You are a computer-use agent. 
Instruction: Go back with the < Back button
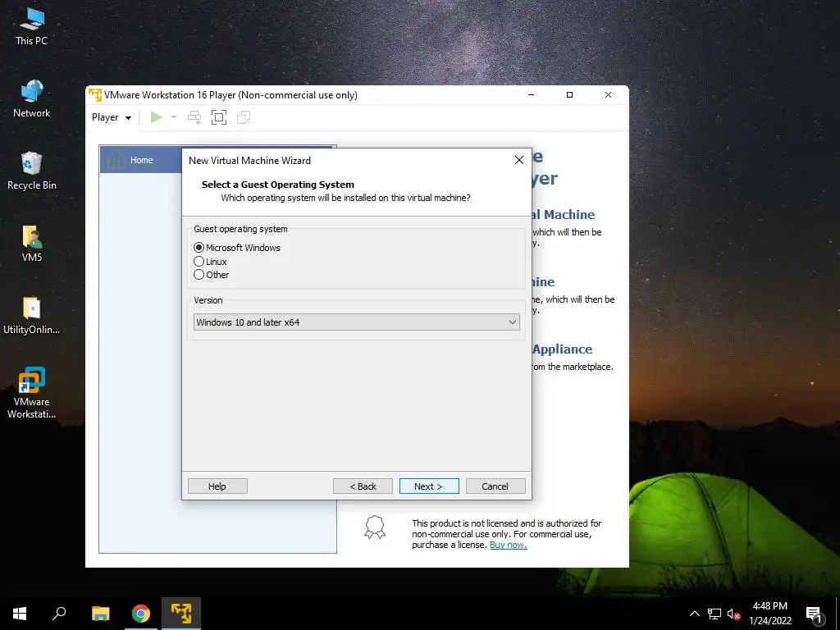363,486
